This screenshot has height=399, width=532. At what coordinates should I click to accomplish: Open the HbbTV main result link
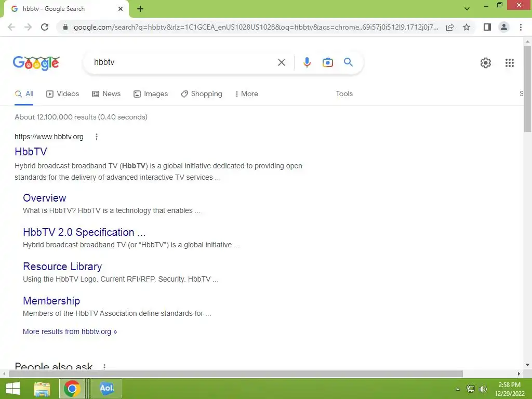[x=31, y=152]
